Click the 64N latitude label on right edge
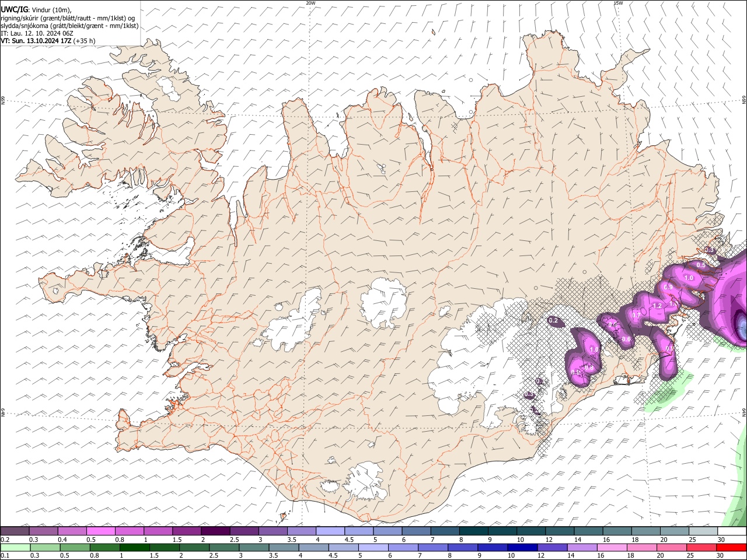 (744, 412)
